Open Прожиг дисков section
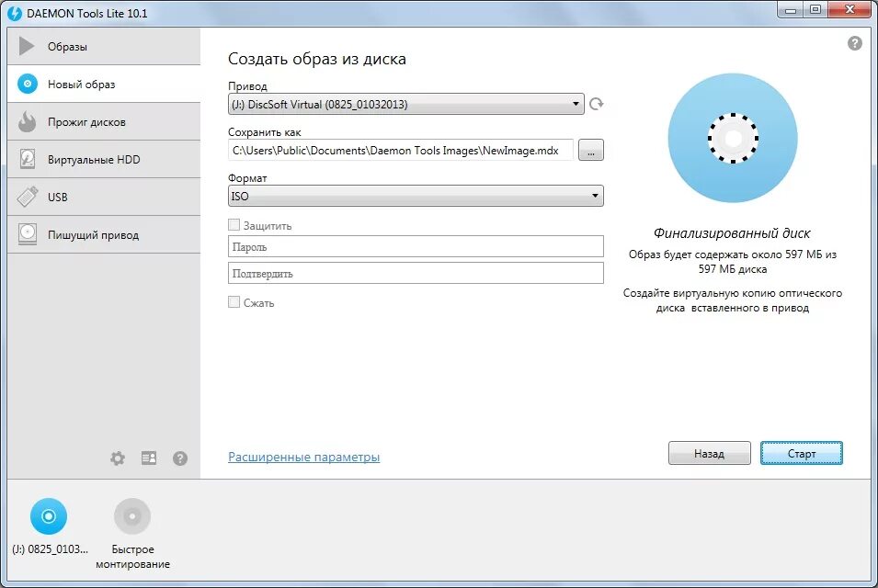Viewport: 878px width, 588px height. click(104, 121)
